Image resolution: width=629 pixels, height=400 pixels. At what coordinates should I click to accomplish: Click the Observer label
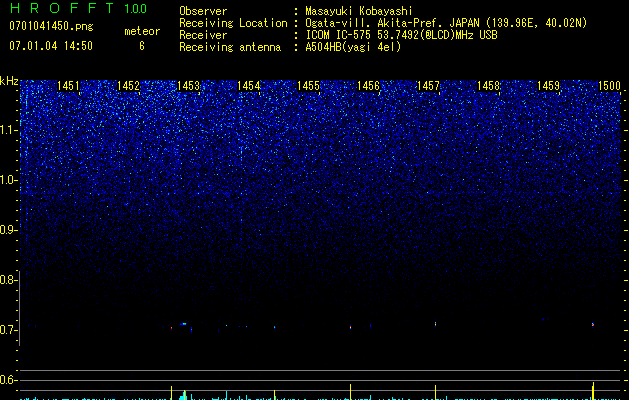[x=203, y=11]
